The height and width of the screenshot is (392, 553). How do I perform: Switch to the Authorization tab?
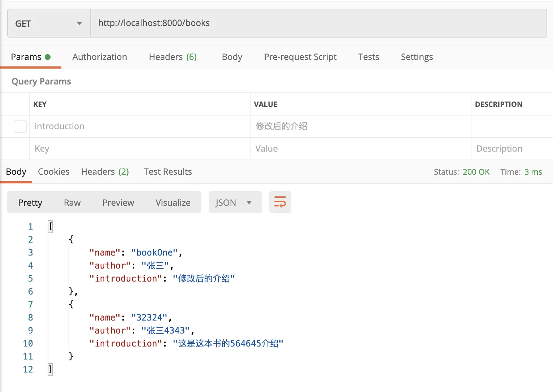pyautogui.click(x=100, y=57)
